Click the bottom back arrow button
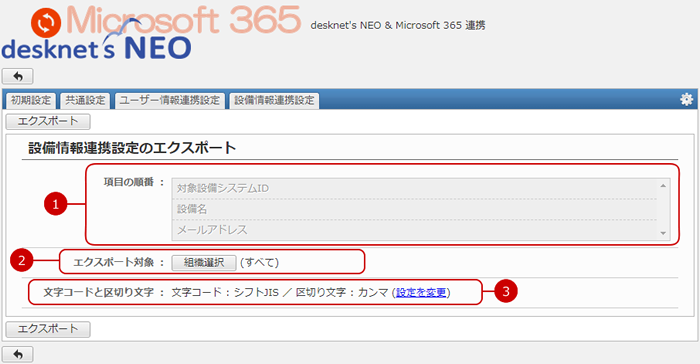 coord(18,355)
